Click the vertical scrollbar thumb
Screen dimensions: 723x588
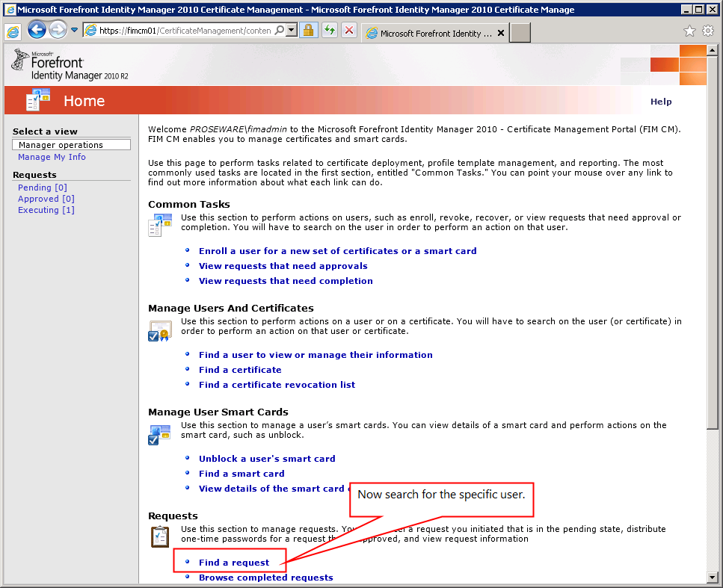pyautogui.click(x=713, y=242)
